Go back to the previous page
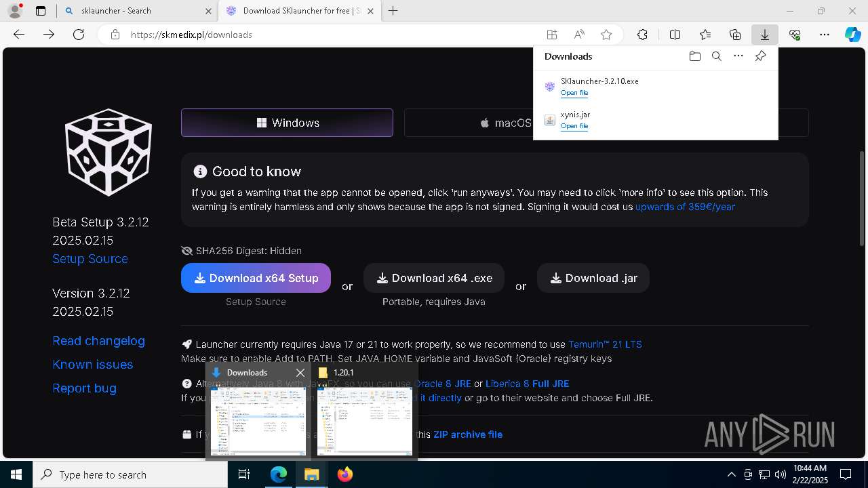 (x=19, y=35)
